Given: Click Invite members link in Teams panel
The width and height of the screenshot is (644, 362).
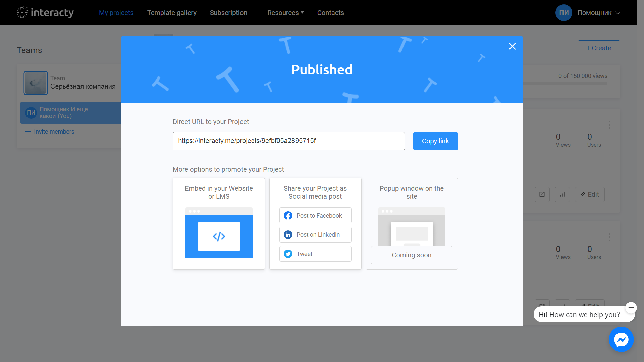Looking at the screenshot, I should 50,131.
